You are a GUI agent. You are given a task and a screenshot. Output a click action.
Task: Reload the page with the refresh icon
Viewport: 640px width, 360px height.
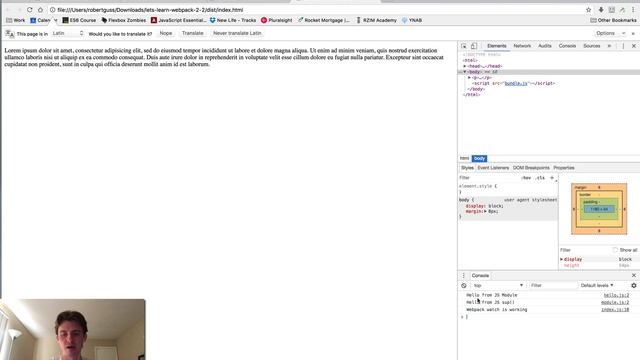(x=29, y=9)
